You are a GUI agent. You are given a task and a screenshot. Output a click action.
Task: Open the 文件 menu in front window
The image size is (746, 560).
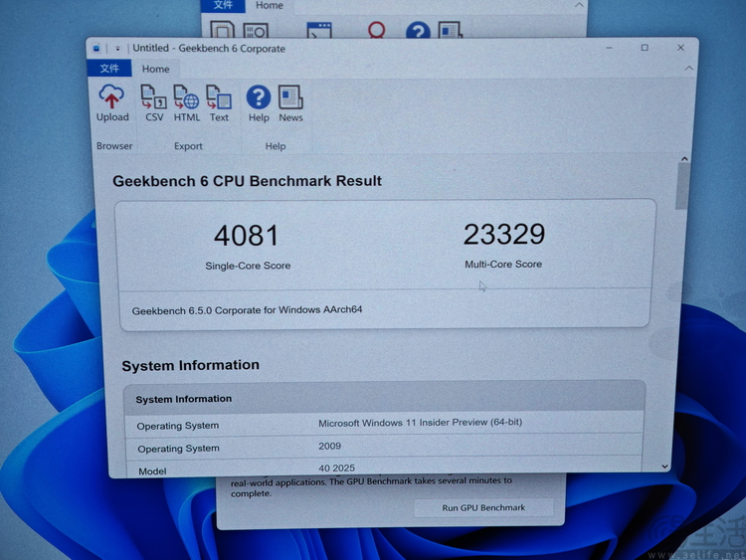pyautogui.click(x=109, y=69)
